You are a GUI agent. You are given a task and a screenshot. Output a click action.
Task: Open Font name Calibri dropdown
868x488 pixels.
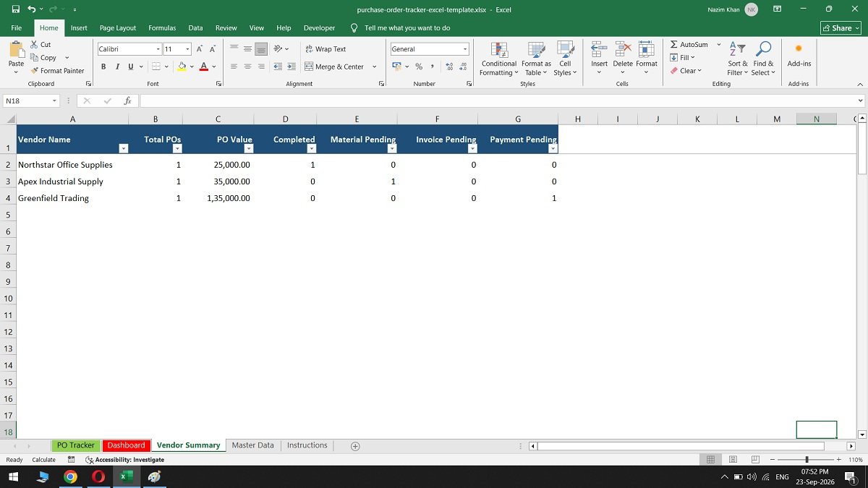[158, 49]
